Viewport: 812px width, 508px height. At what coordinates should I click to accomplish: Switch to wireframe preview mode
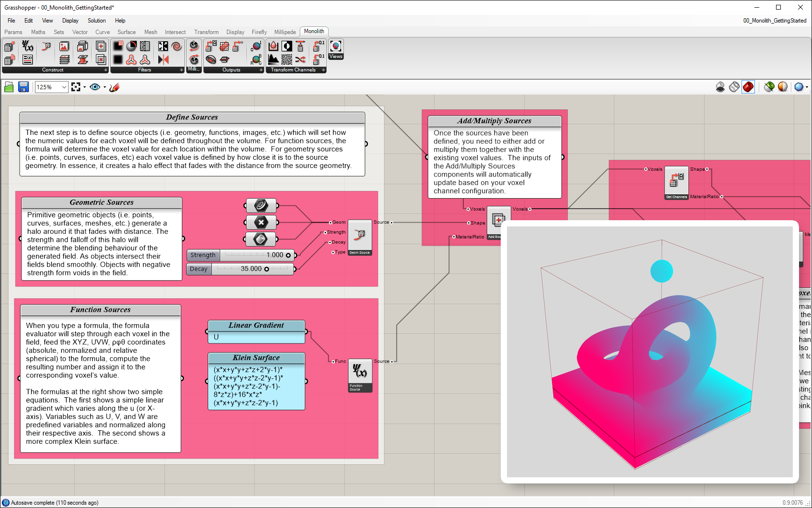(x=734, y=87)
